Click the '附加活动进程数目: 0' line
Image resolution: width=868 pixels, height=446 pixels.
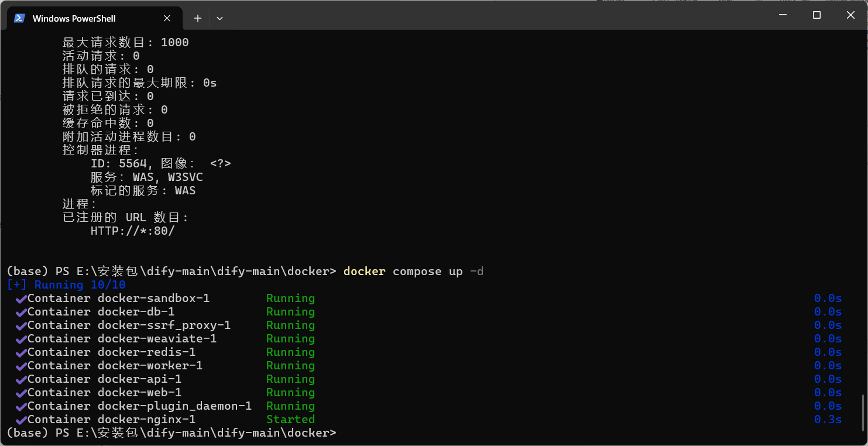pyautogui.click(x=129, y=137)
